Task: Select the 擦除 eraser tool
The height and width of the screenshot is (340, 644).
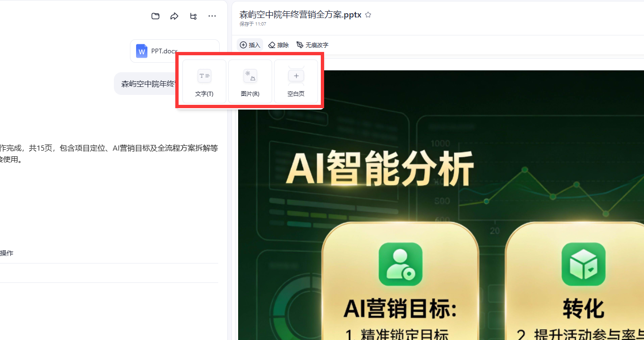Action: 278,45
